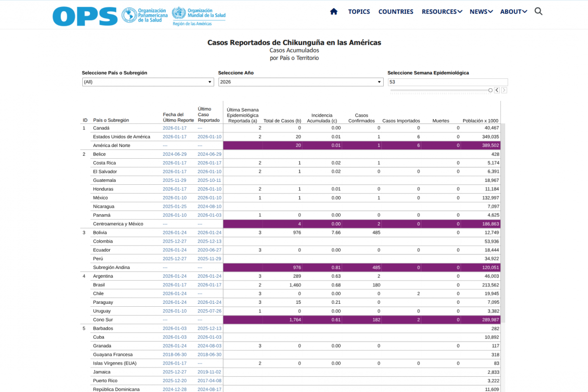Viewport: 588px width, 392px height.
Task: Expand the RESOURCES menu
Action: [441, 12]
